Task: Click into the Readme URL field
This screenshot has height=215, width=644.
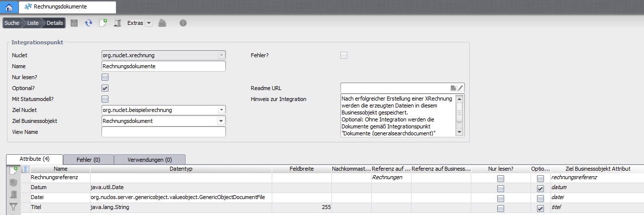Action: coord(395,88)
